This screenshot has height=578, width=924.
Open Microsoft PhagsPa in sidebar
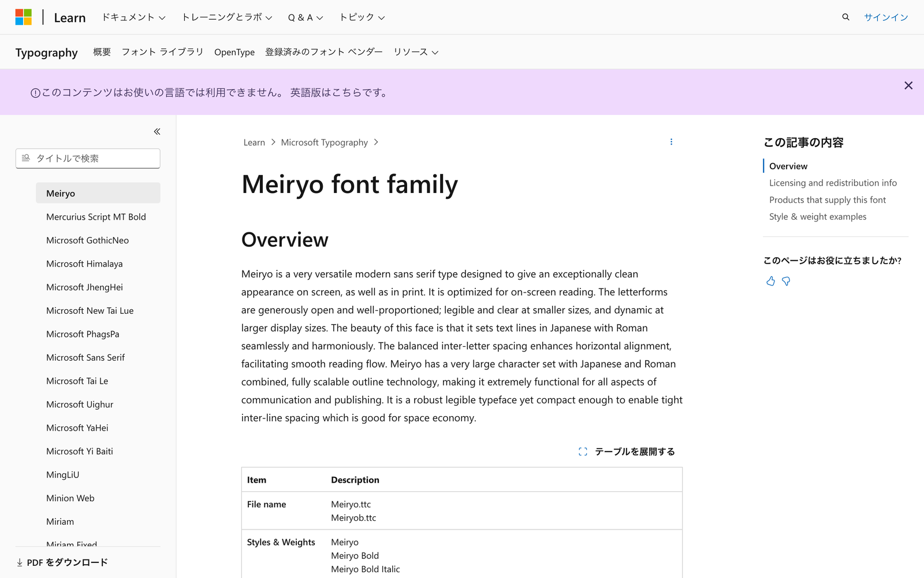[x=83, y=334]
